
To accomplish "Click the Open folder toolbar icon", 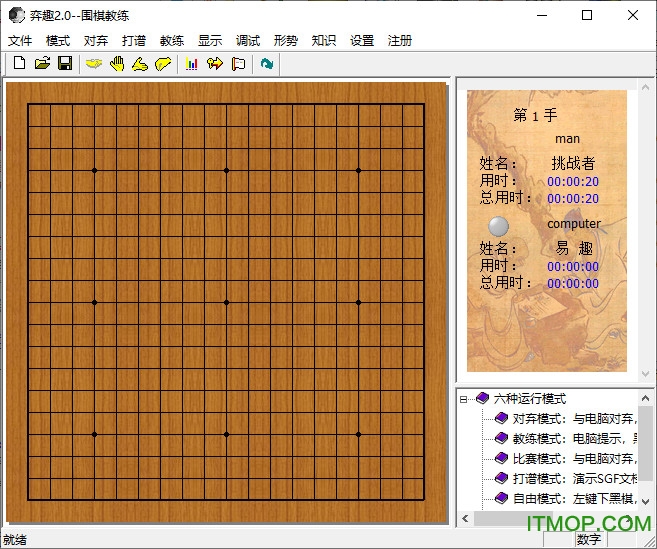I will (x=42, y=63).
